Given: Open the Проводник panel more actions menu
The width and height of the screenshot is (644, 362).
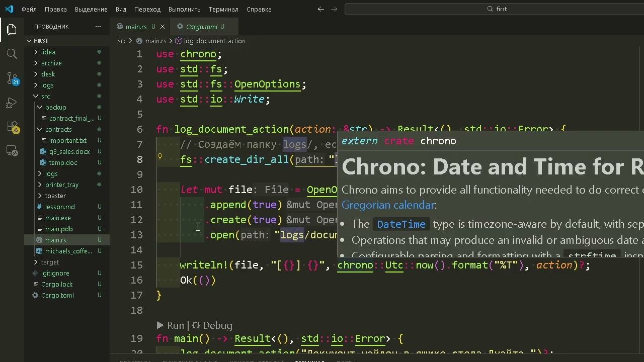Looking at the screenshot, I should pos(98,27).
